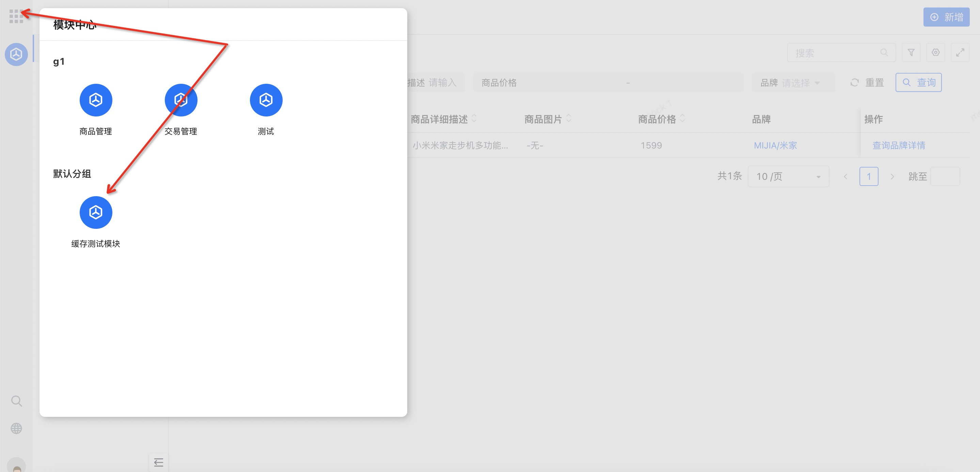Image resolution: width=980 pixels, height=472 pixels.
Task: Open the 查询品牌详情 link
Action: tap(899, 145)
